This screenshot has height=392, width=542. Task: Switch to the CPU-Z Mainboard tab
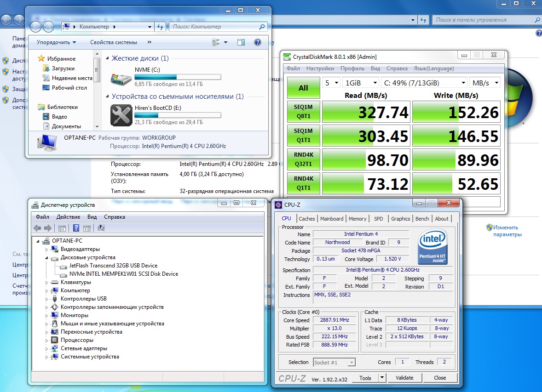[x=332, y=219]
